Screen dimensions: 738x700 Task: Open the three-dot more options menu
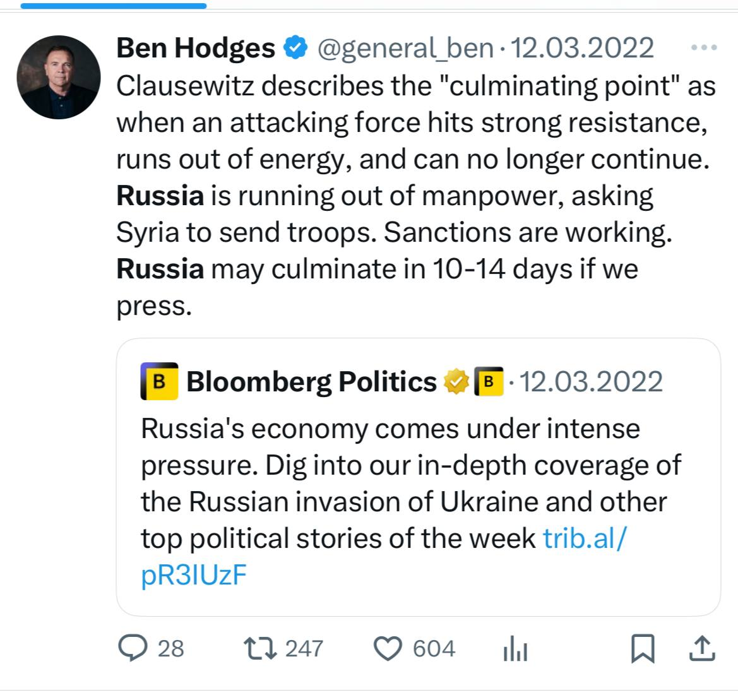(705, 48)
